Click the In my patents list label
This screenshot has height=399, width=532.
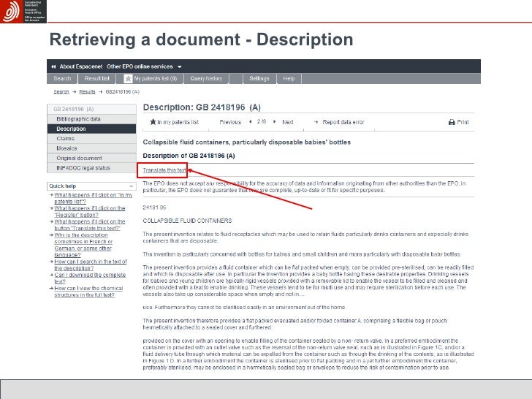coord(178,122)
